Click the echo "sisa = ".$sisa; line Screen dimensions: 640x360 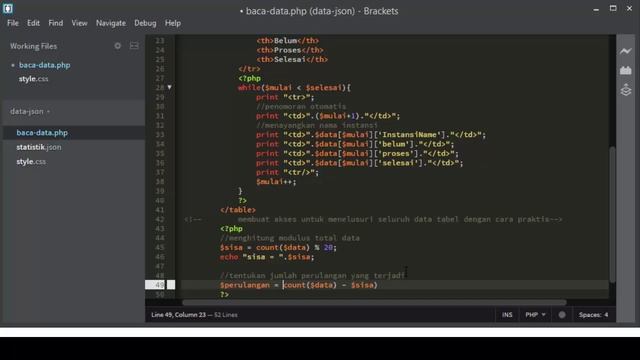tap(267, 257)
